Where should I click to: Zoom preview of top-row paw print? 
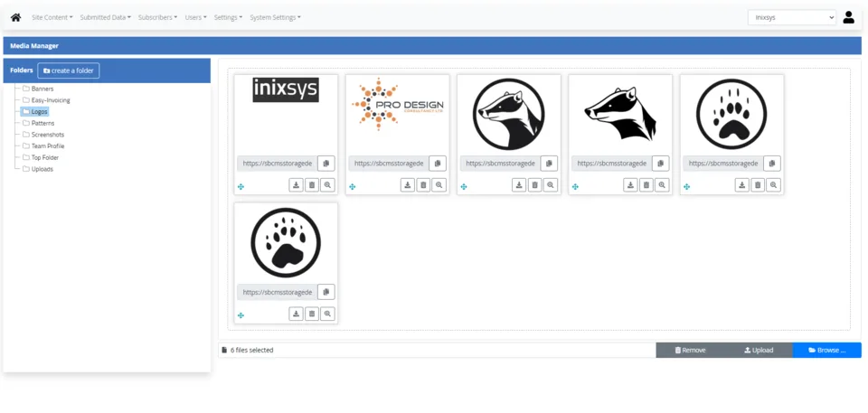774,185
